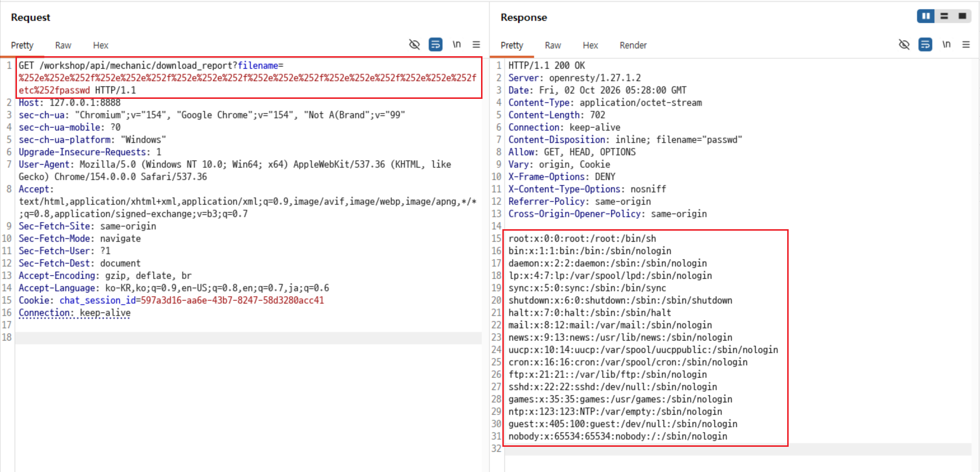Click the Content-Disposition filename="passwd" header
This screenshot has width=980, height=472.
point(625,140)
